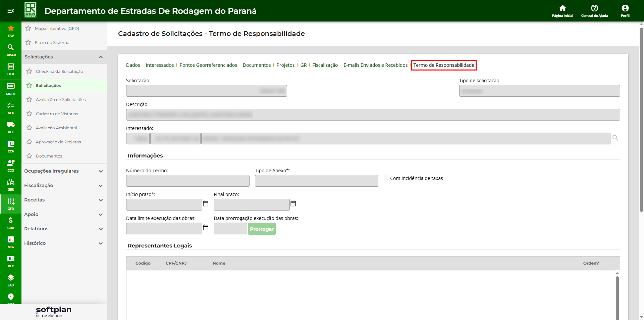The height and width of the screenshot is (320, 644).
Task: Toggle Com incidência de taxas checkbox
Action: coord(386,178)
